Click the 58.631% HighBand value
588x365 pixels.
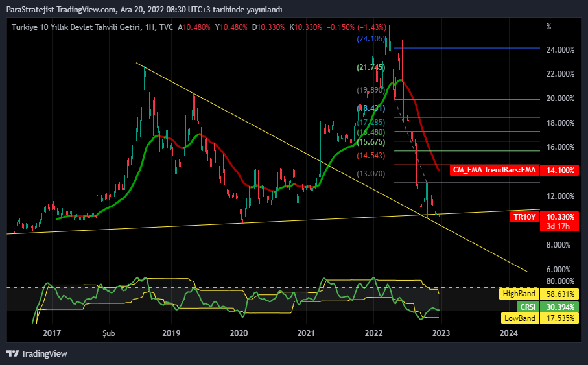pyautogui.click(x=560, y=294)
